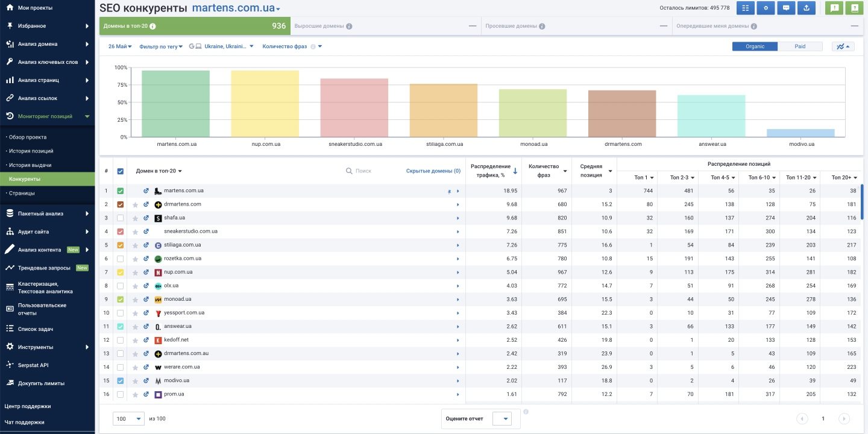Open rozetka.com.ua external link icon

(146, 259)
